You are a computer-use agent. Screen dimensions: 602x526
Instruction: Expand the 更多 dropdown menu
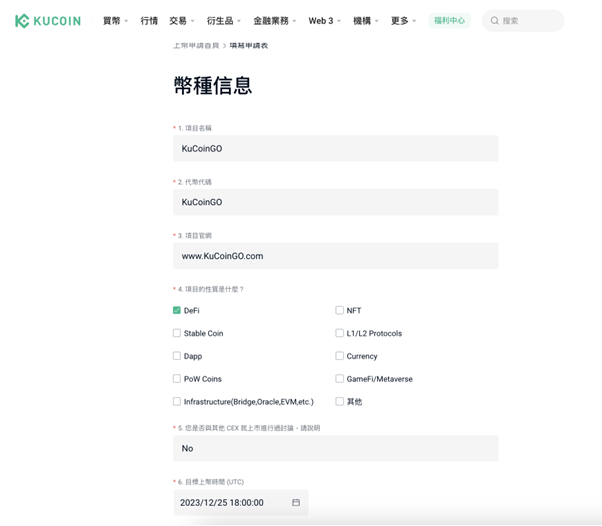(403, 21)
